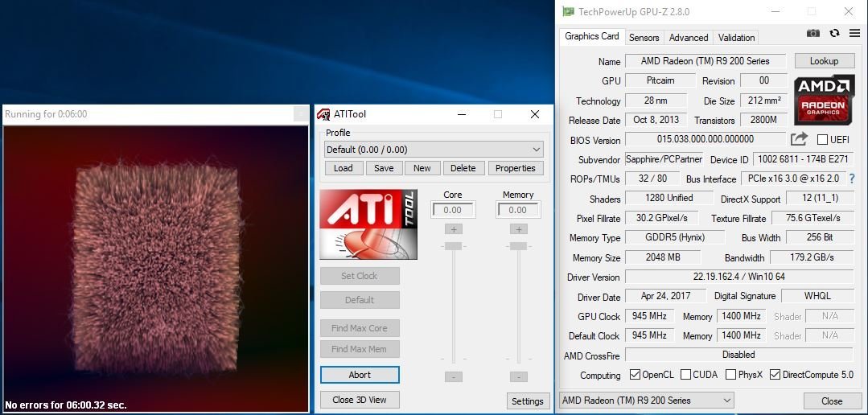Click the Memory clock slider handle
Screen dimensions: 868x415
tap(519, 245)
